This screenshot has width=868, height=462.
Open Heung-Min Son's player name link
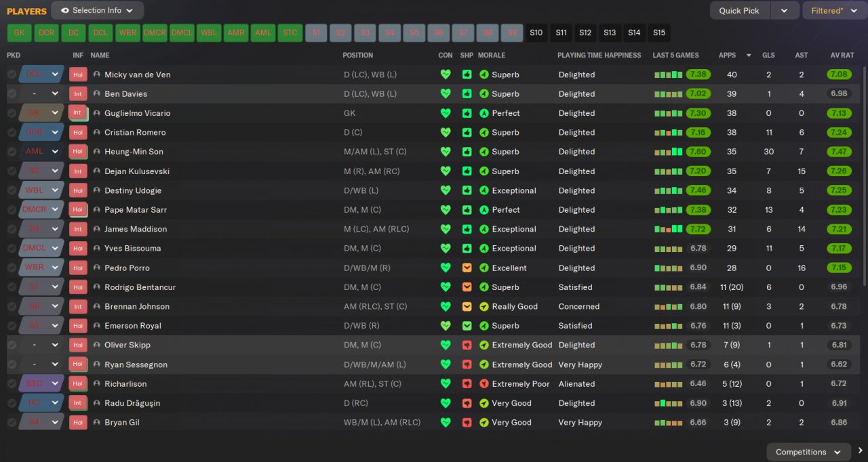pyautogui.click(x=134, y=152)
